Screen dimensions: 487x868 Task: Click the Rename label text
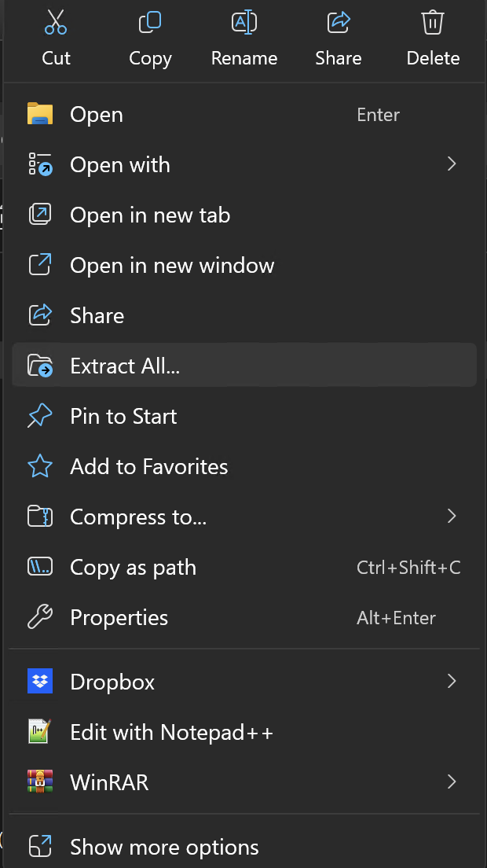(243, 58)
